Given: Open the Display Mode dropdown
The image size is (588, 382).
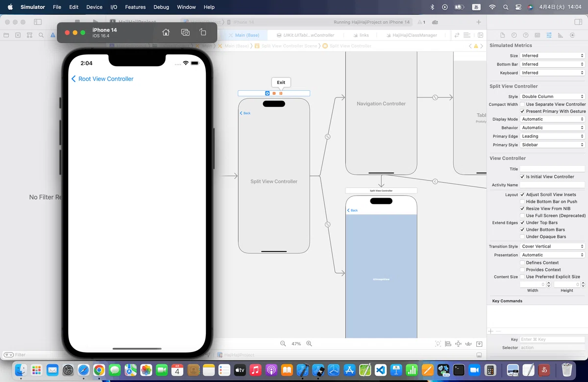Looking at the screenshot, I should coord(552,119).
